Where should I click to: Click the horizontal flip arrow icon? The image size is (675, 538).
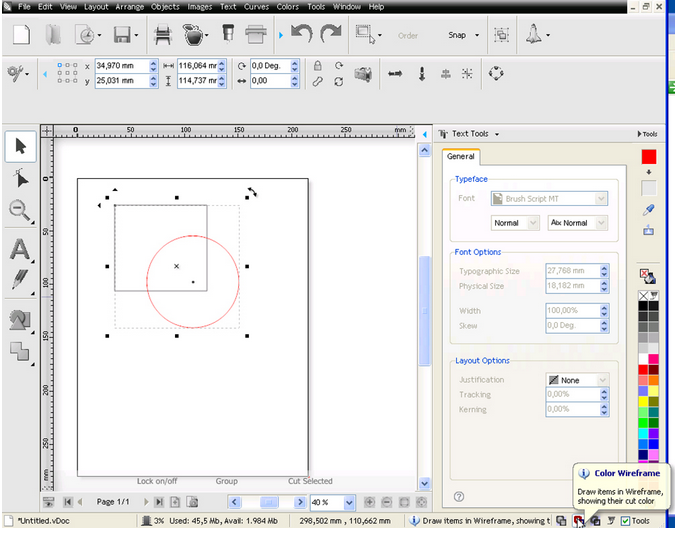395,74
